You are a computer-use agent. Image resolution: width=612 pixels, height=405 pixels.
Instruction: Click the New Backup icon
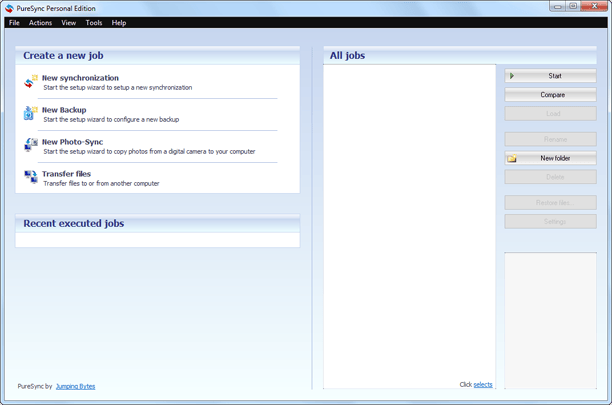click(30, 113)
